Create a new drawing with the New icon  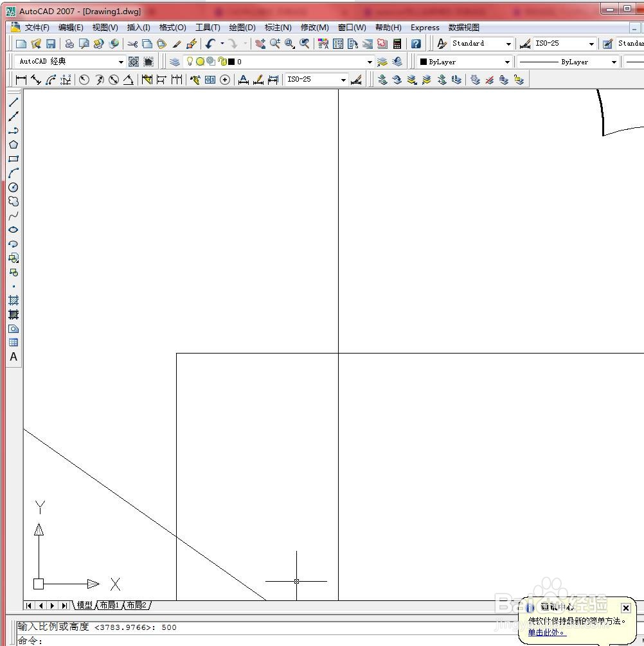click(21, 44)
